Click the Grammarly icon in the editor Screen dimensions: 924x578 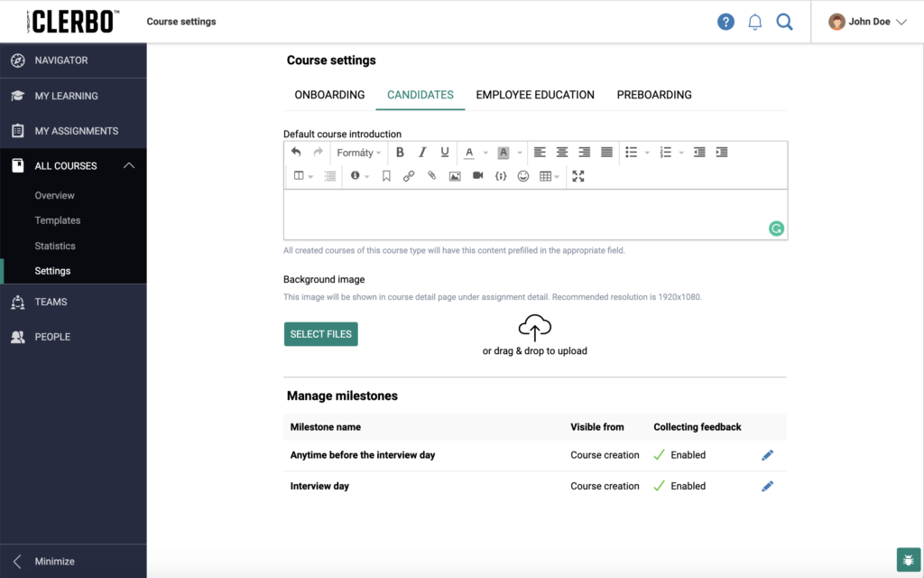coord(776,228)
